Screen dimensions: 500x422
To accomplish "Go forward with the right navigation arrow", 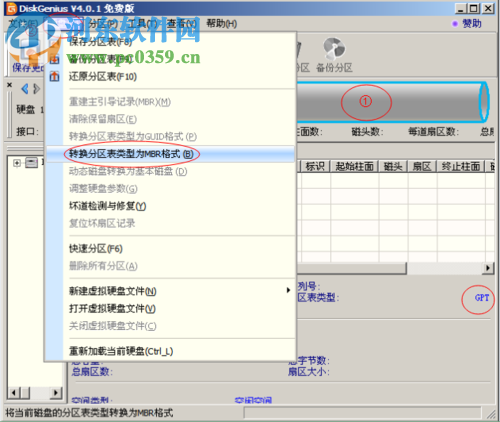I will (x=37, y=89).
